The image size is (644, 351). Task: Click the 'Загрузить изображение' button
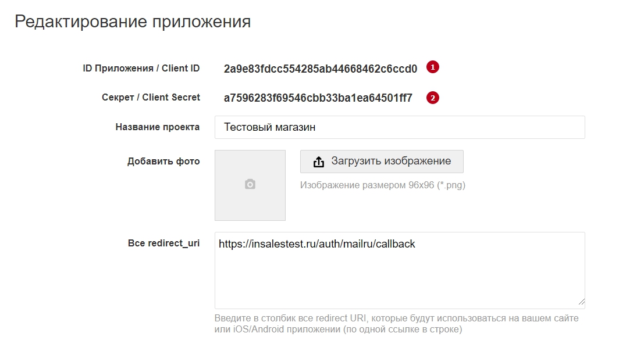(x=382, y=162)
